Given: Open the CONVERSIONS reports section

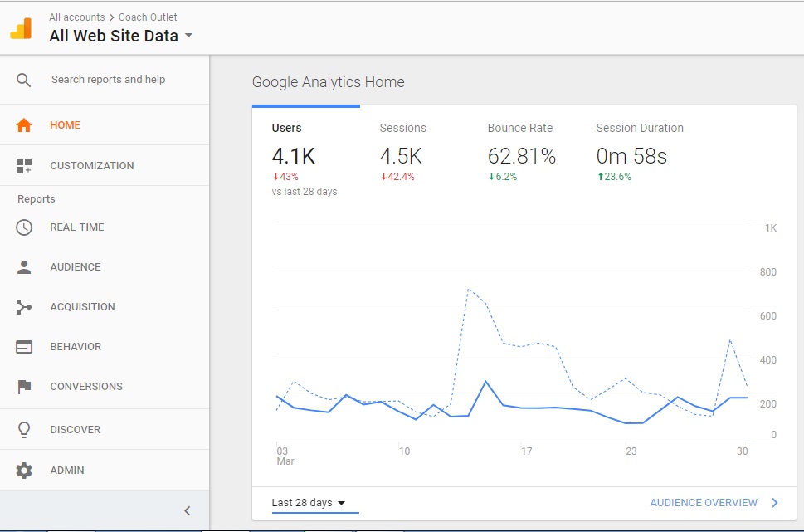Looking at the screenshot, I should (x=105, y=386).
